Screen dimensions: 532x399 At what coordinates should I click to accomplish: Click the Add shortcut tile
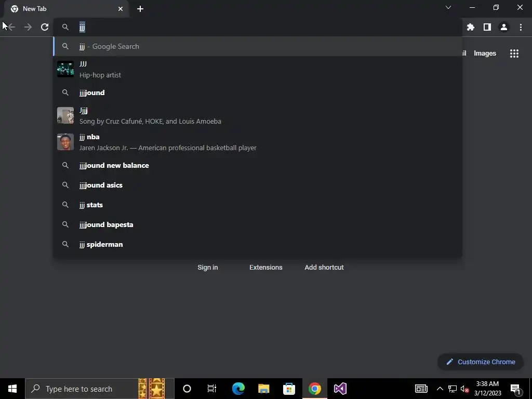(324, 268)
